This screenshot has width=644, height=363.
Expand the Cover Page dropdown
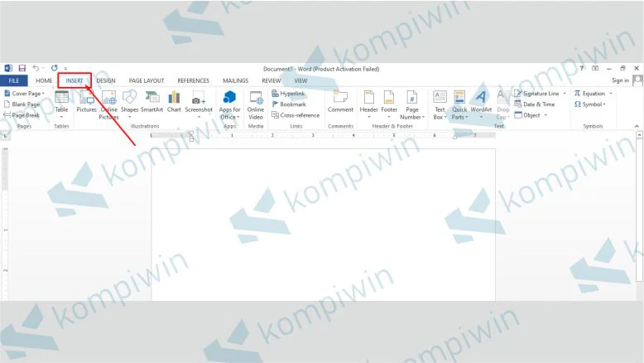(43, 94)
